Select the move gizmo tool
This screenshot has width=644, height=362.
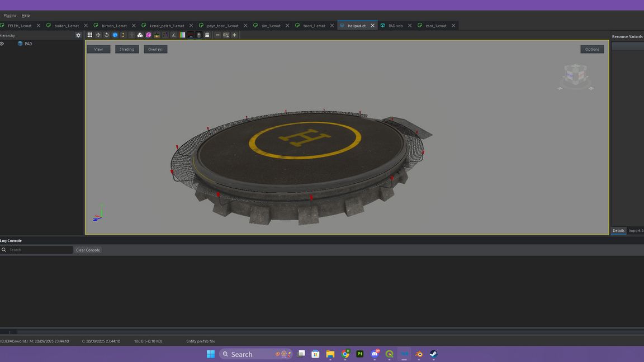point(98,35)
